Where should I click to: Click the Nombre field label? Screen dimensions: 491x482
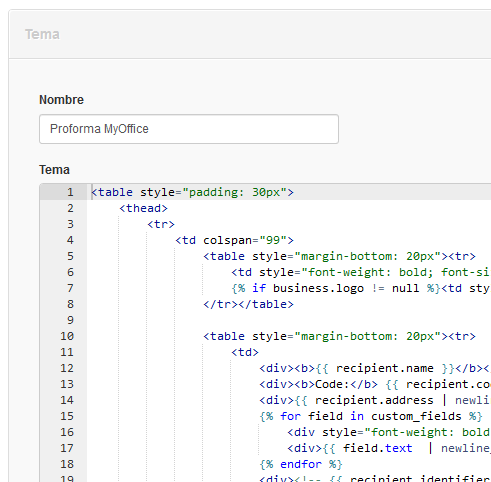pyautogui.click(x=61, y=100)
